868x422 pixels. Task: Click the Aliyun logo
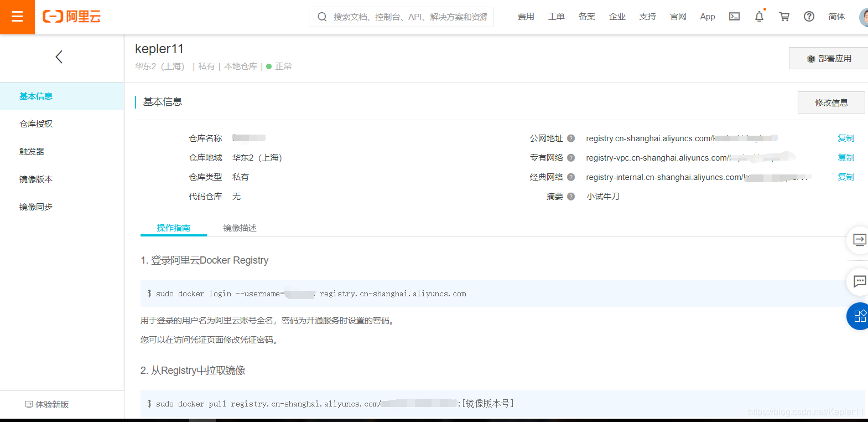tap(72, 17)
